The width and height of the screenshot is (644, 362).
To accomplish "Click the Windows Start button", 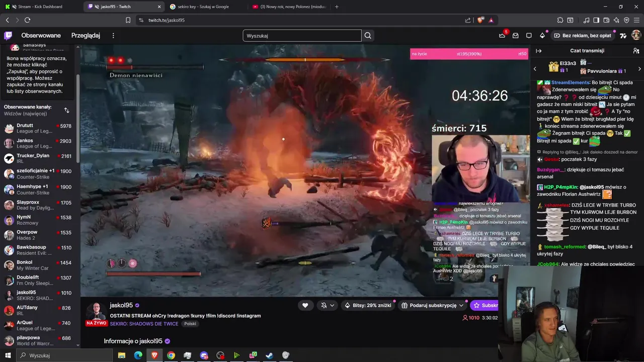I will point(8,355).
